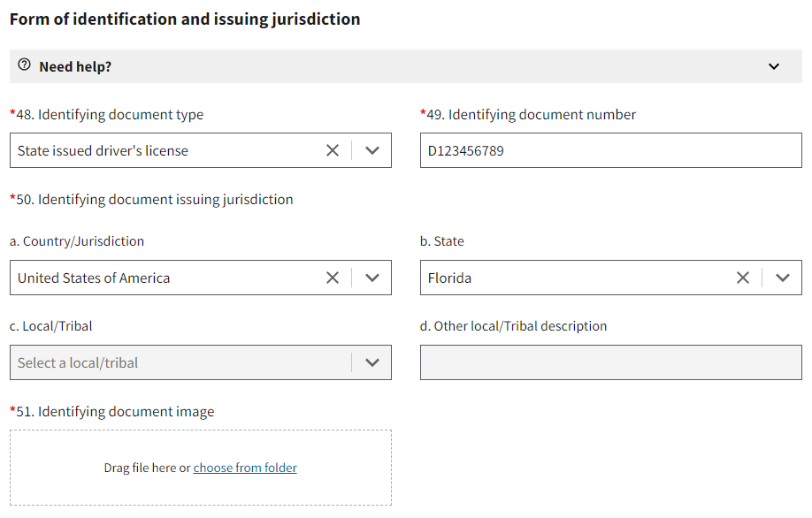The image size is (812, 518).
Task: Click the identifying document image upload area
Action: [200, 468]
